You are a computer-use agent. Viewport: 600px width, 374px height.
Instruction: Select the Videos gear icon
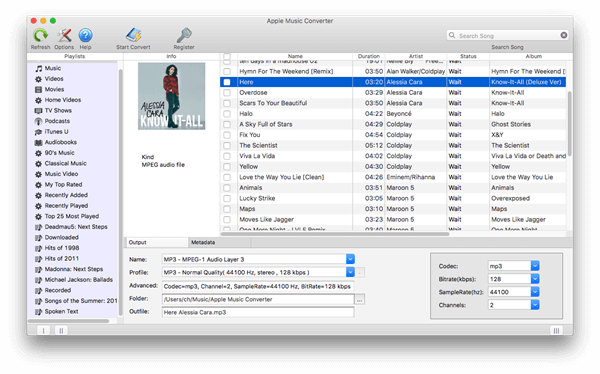[39, 79]
